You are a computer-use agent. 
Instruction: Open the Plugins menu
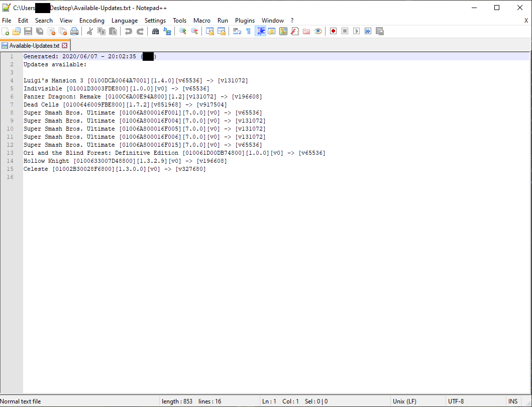245,21
